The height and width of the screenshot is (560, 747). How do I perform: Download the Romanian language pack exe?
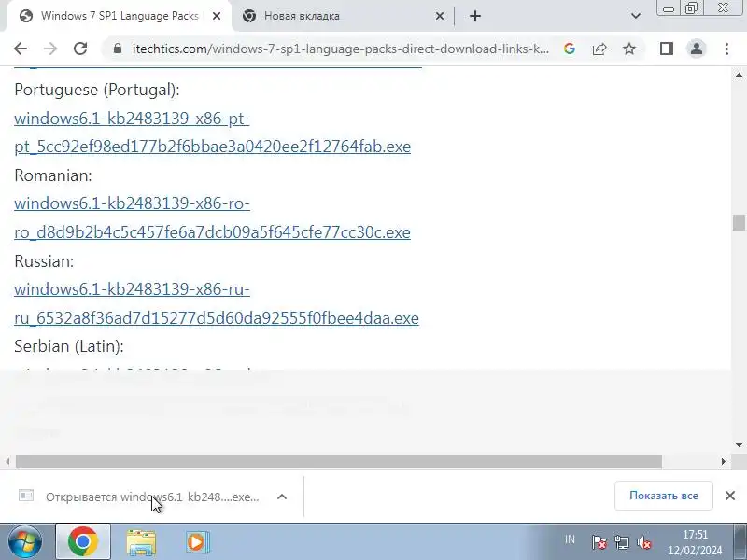(x=213, y=217)
